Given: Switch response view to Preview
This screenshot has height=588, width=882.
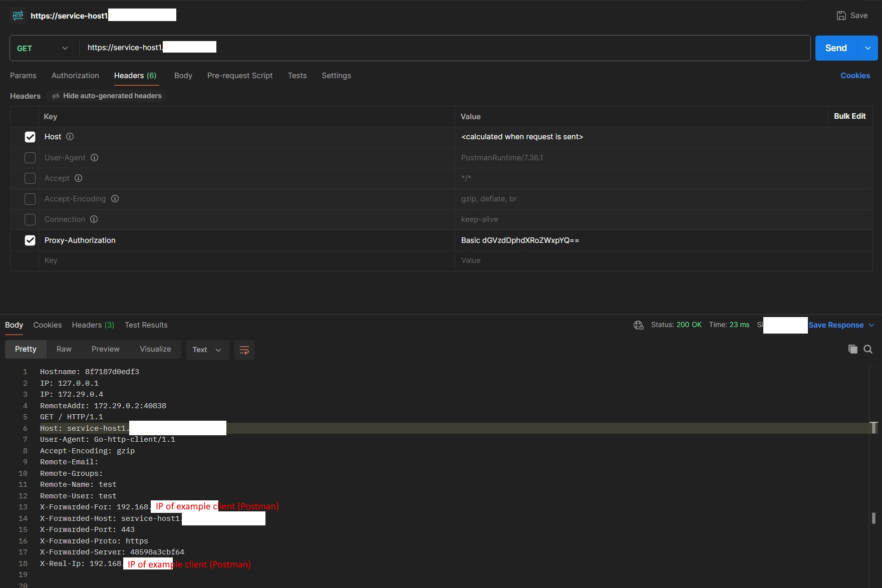Looking at the screenshot, I should (x=106, y=349).
